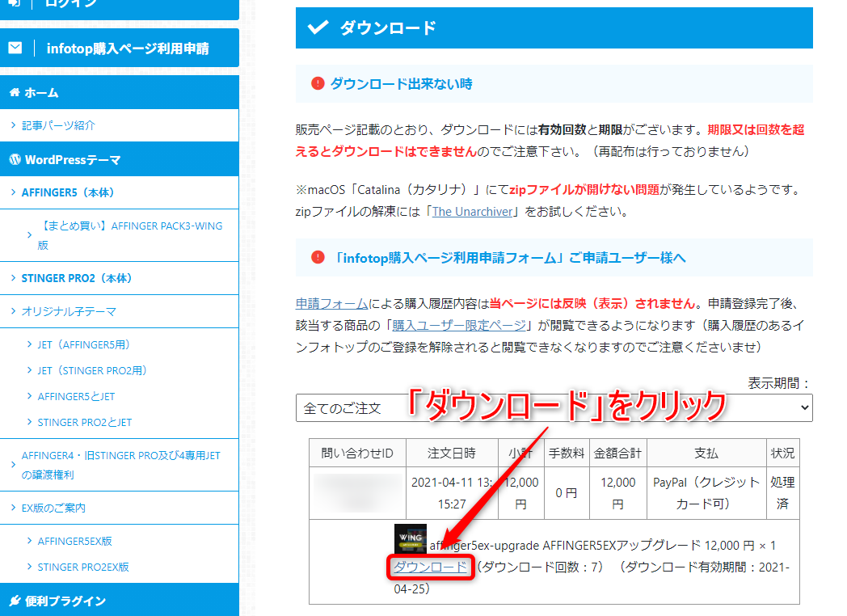Click the 状況 column header

(x=782, y=453)
